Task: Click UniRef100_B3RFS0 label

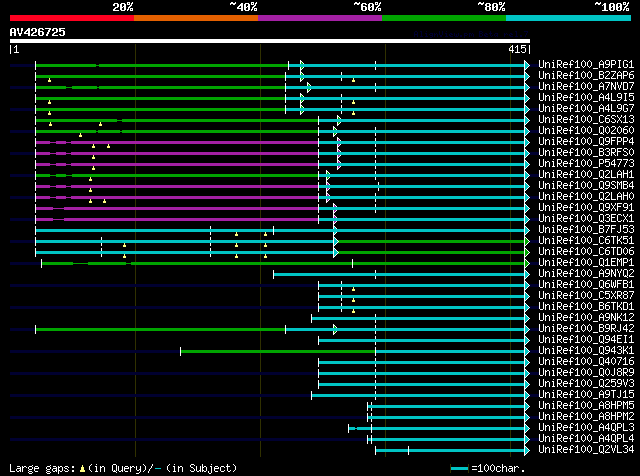Action: [x=586, y=153]
